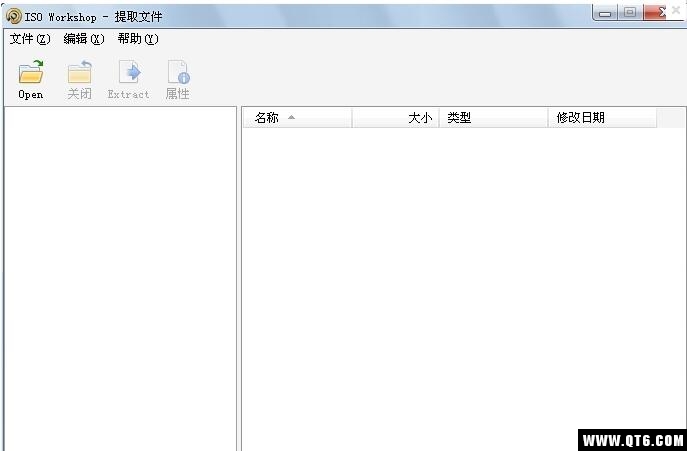Click the ISO Workshop title bar app icon
The image size is (687, 451).
pyautogui.click(x=14, y=17)
